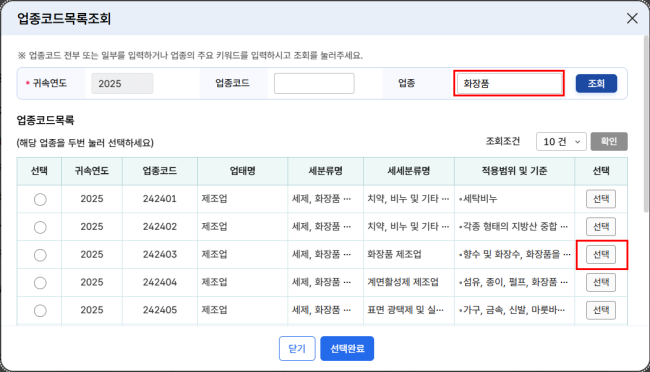650x372 pixels.
Task: Close the 업종코드목록조회 dialog with X
Action: [x=632, y=18]
